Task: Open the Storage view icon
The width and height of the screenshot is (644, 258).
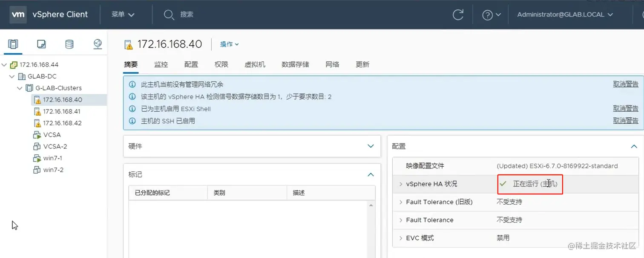Action: click(69, 44)
